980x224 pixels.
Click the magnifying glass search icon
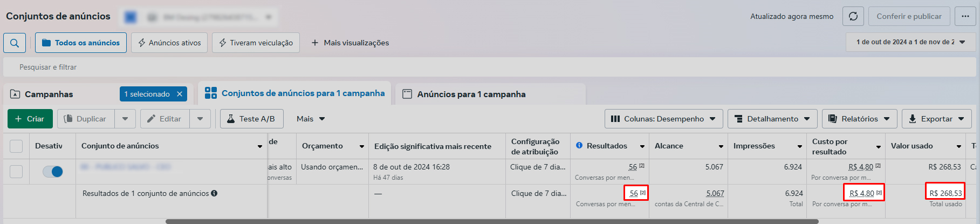[15, 43]
